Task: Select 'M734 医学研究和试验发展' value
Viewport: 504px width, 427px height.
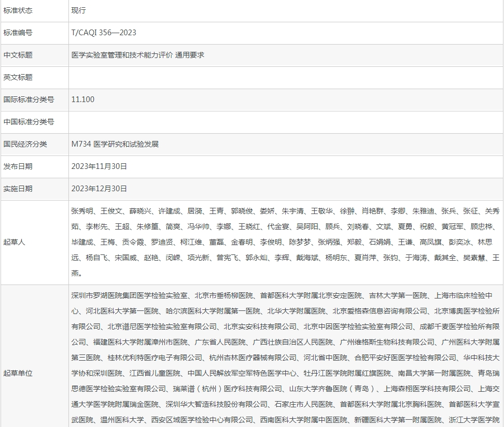Action: click(115, 144)
